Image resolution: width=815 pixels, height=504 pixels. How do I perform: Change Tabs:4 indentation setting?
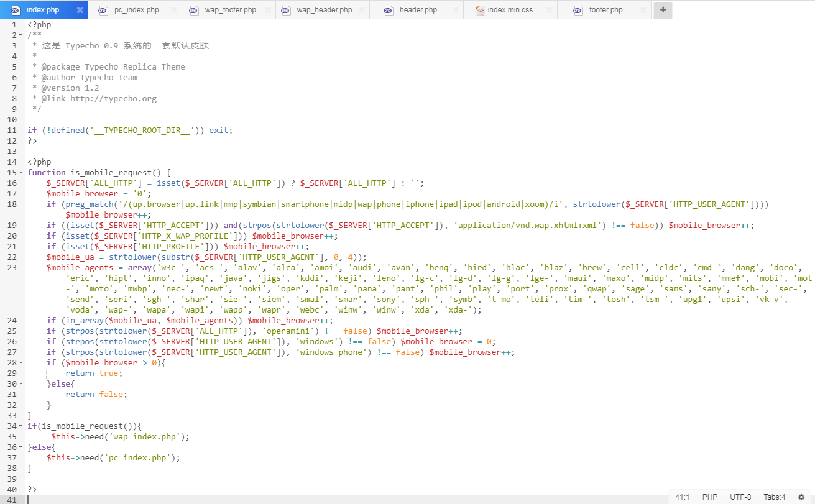[x=775, y=497]
